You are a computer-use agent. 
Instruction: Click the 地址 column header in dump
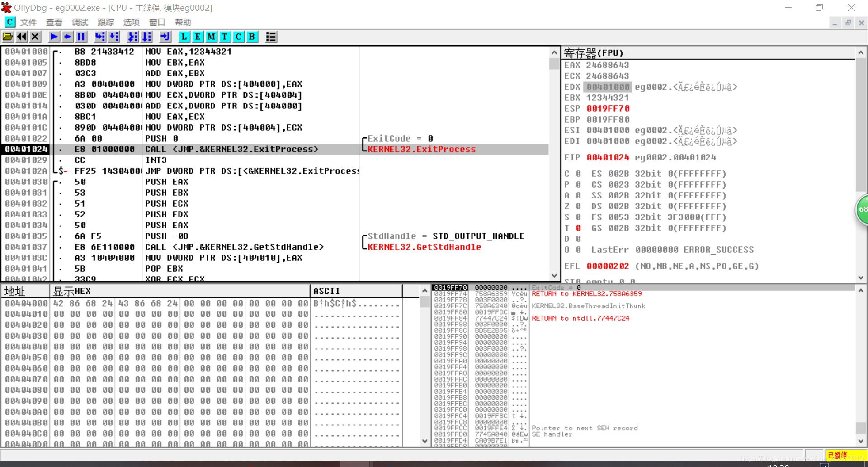tap(25, 291)
